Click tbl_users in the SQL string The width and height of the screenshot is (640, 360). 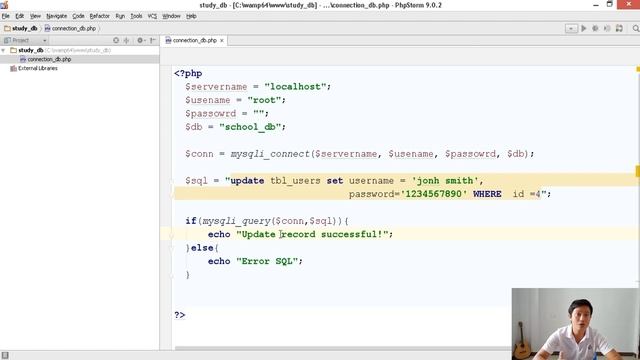(295, 181)
